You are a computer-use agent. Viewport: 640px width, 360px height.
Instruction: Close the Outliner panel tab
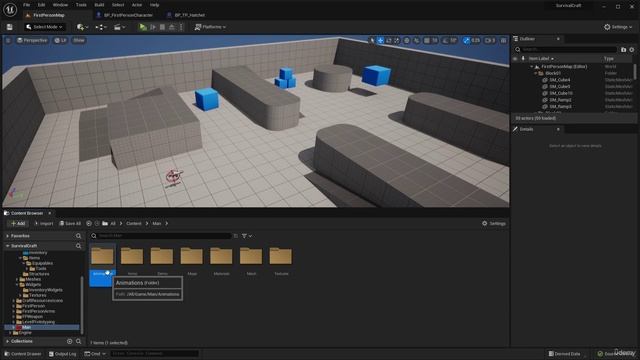pyautogui.click(x=558, y=39)
